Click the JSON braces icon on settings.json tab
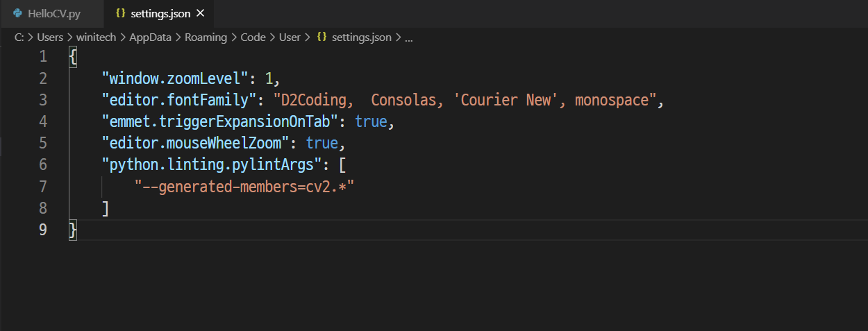 [x=121, y=13]
